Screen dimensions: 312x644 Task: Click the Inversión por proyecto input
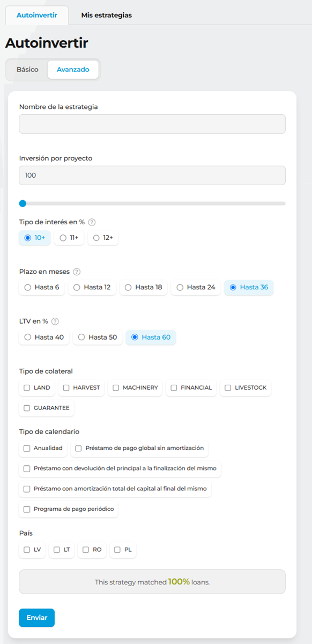pos(152,175)
